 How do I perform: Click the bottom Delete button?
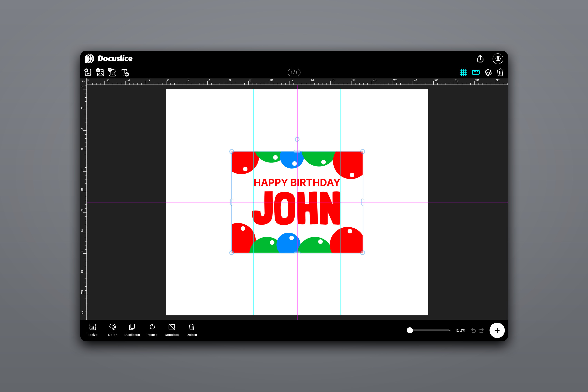pyautogui.click(x=191, y=330)
